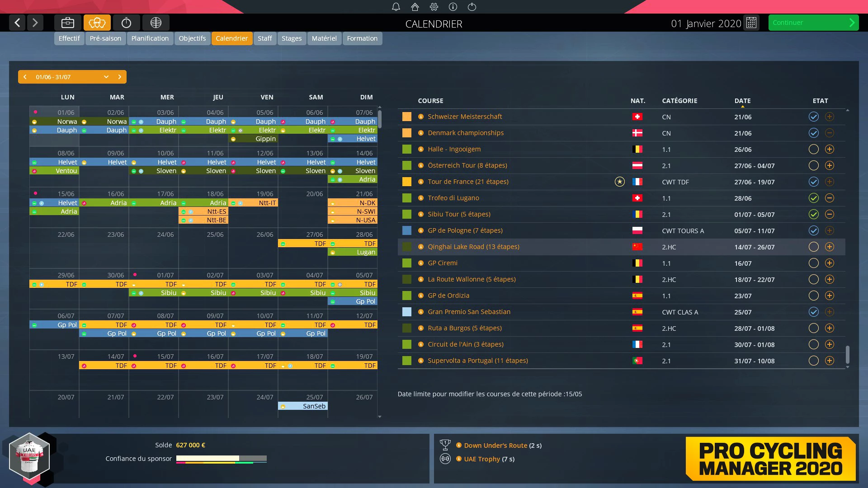Open the briefcase management menu
Screen dimensions: 868x488
[x=68, y=23]
